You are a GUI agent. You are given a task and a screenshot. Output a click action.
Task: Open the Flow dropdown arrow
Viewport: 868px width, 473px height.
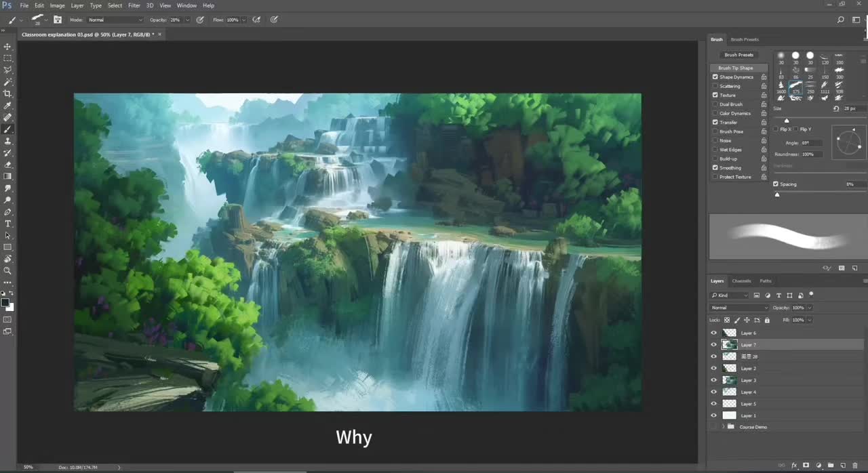(243, 20)
